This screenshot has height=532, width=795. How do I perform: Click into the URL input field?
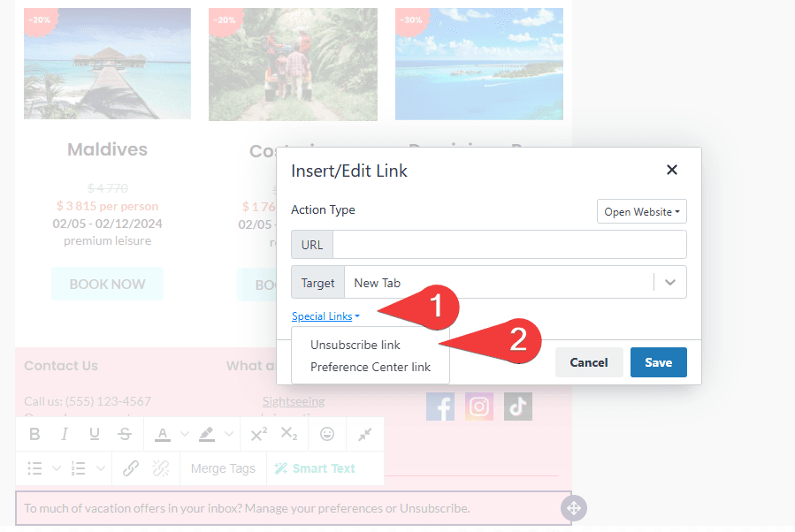(x=509, y=245)
